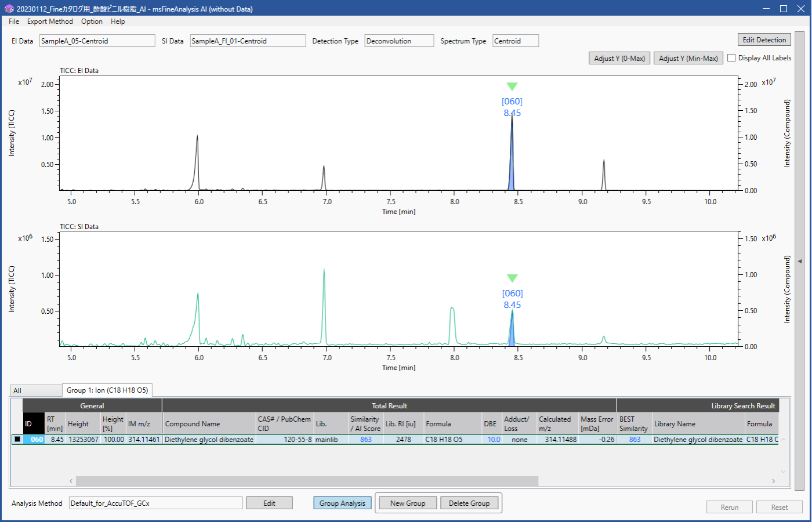
Task: Click BEST Similarity value 863
Action: 635,440
